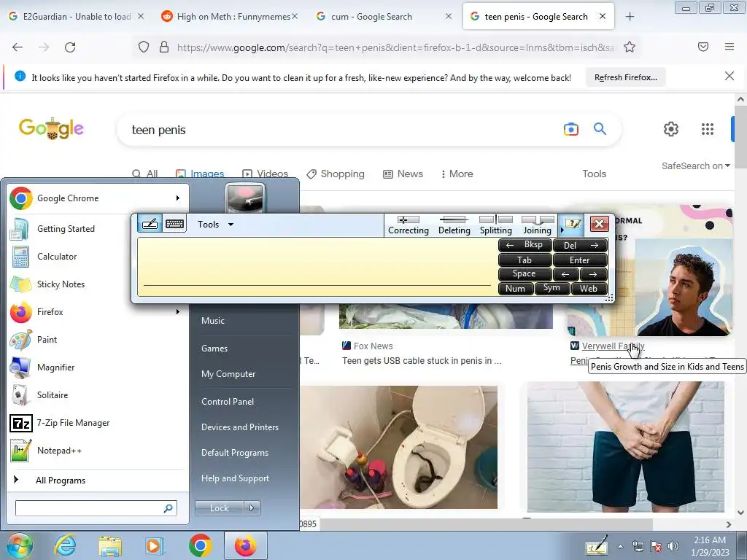The image size is (747, 560).
Task: Toggle the Web key panel
Action: point(589,289)
